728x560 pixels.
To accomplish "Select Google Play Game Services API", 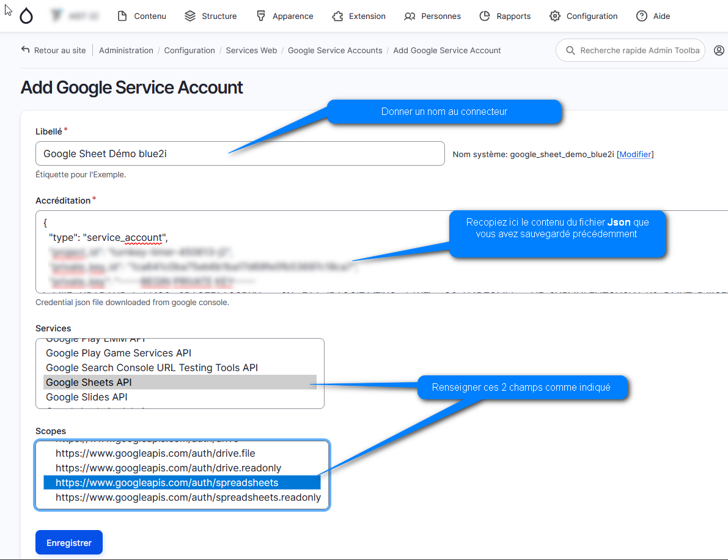I will pyautogui.click(x=180, y=353).
